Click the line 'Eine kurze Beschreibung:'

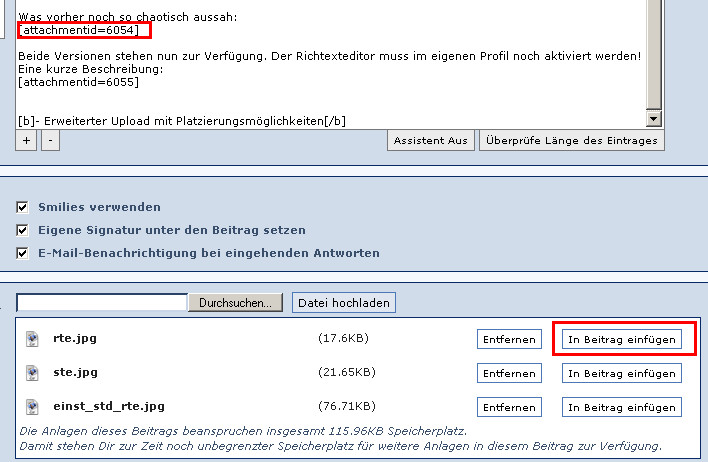pos(91,69)
